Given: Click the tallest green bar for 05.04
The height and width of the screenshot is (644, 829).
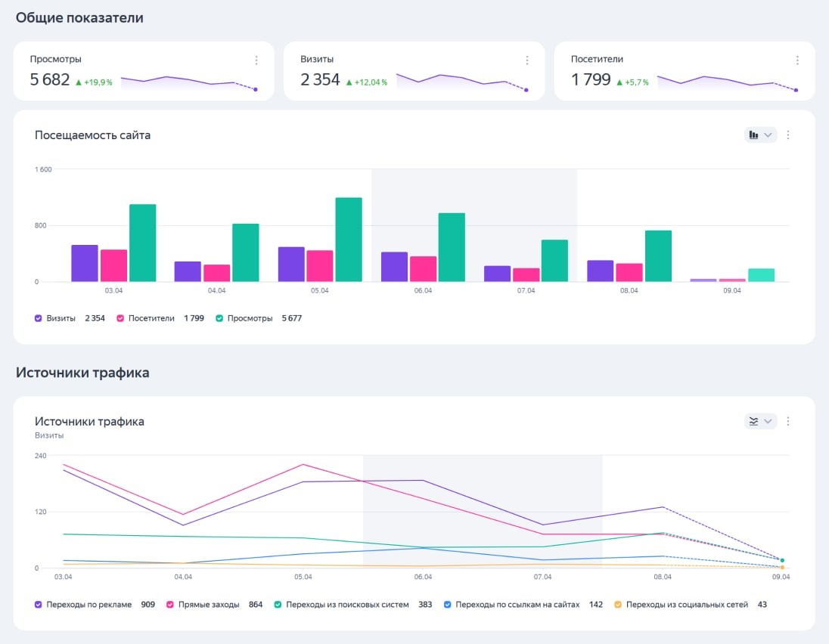Looking at the screenshot, I should click(349, 239).
